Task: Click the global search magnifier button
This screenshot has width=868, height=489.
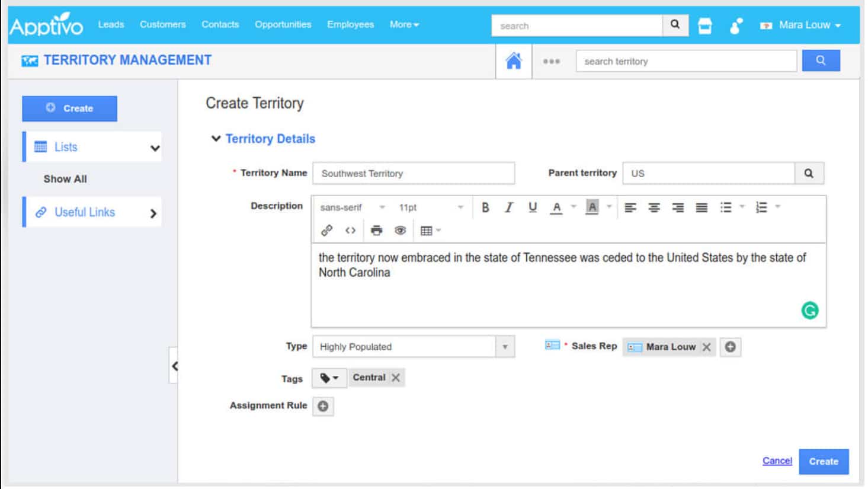Action: [675, 25]
